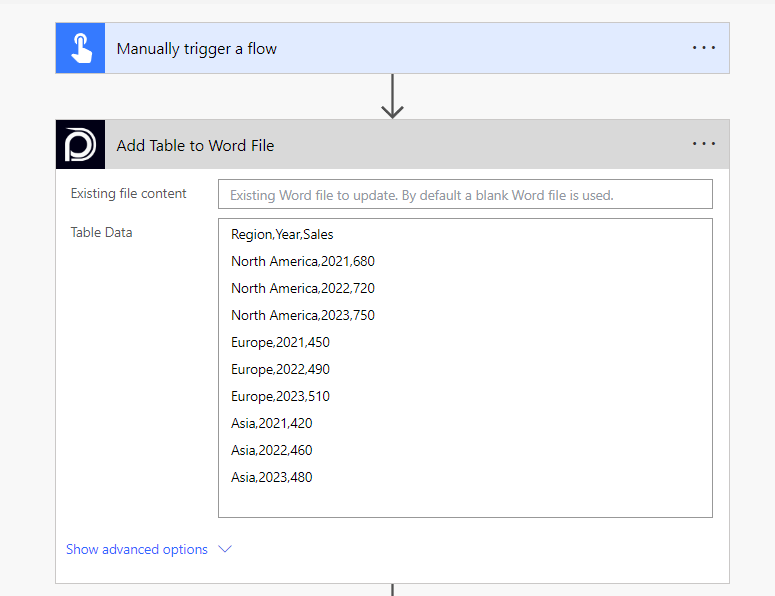Open the Add Table to Word File ellipsis menu
This screenshot has width=775, height=596.
coord(704,144)
